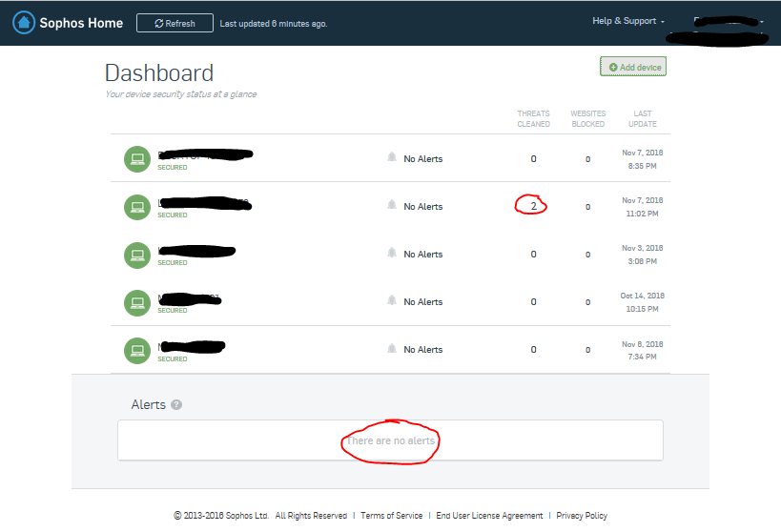Click device icon updated Nov 7 11:02 PM
The height and width of the screenshot is (532, 781).
pos(137,207)
